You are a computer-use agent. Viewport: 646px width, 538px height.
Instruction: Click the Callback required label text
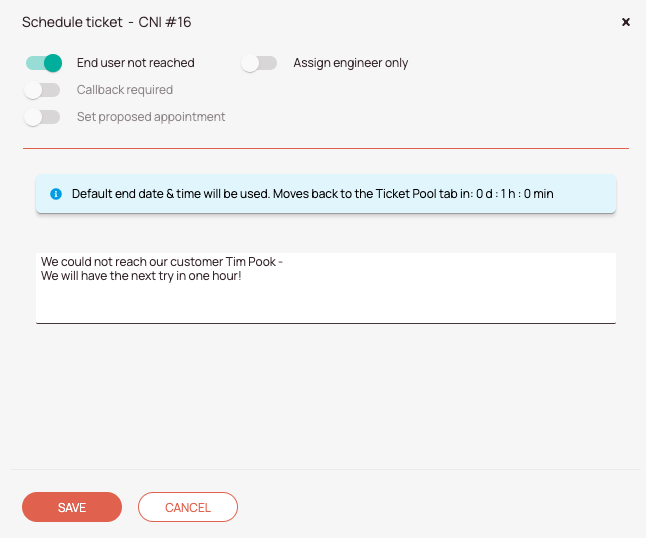click(125, 90)
